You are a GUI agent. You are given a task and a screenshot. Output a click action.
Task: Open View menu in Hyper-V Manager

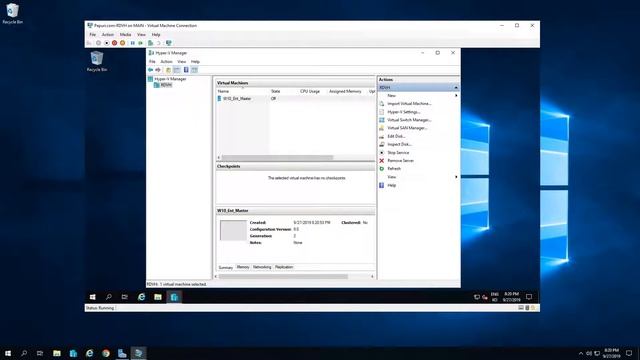(x=182, y=62)
